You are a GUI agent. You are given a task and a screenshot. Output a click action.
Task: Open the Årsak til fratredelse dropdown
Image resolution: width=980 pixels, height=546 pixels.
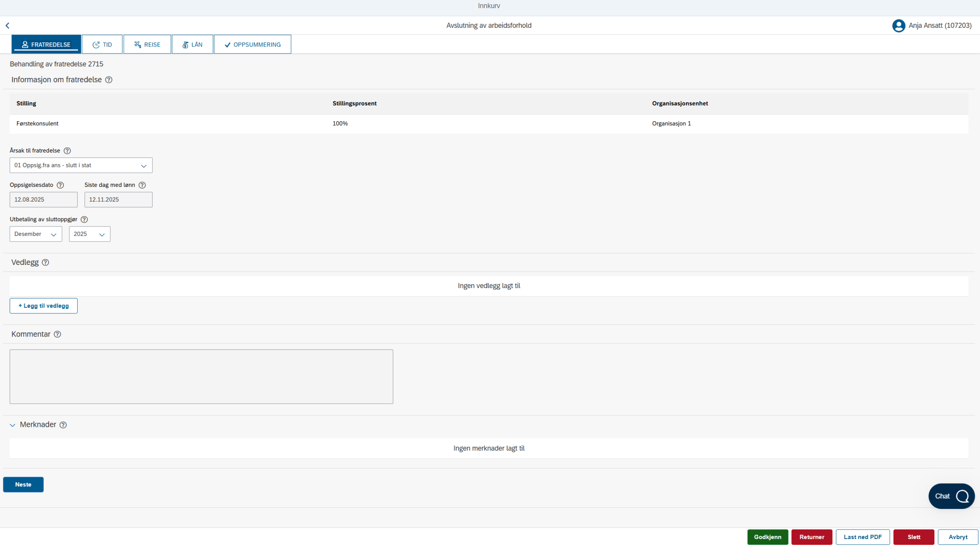(81, 165)
